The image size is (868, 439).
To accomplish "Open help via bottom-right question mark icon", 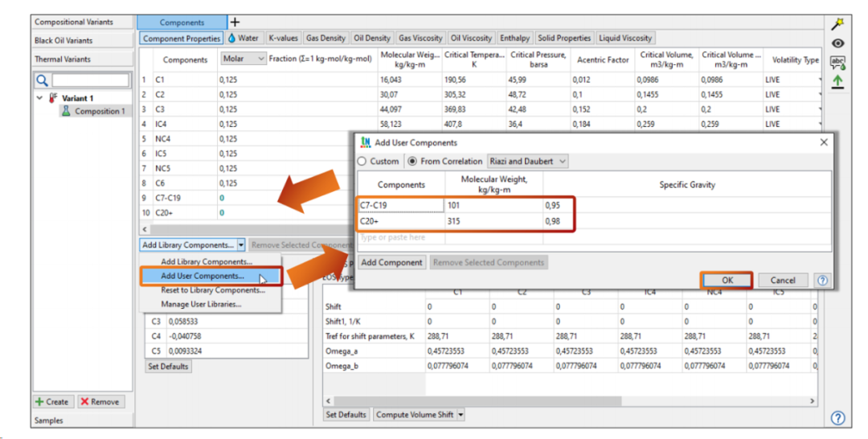I will (x=837, y=418).
